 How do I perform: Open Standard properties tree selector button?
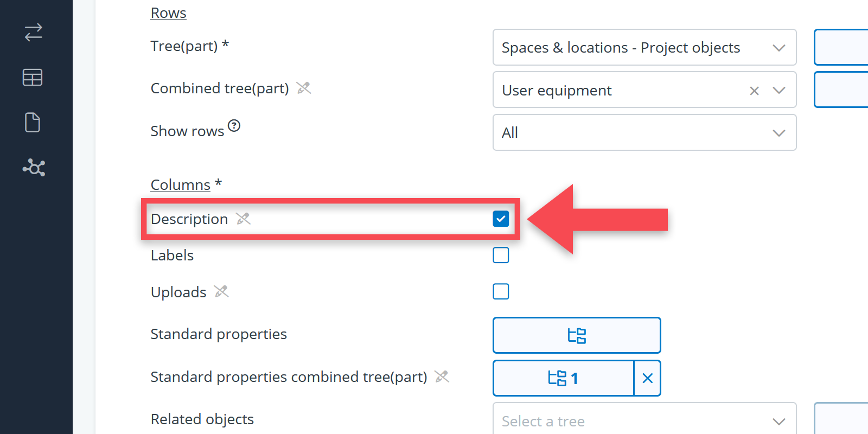coord(576,335)
